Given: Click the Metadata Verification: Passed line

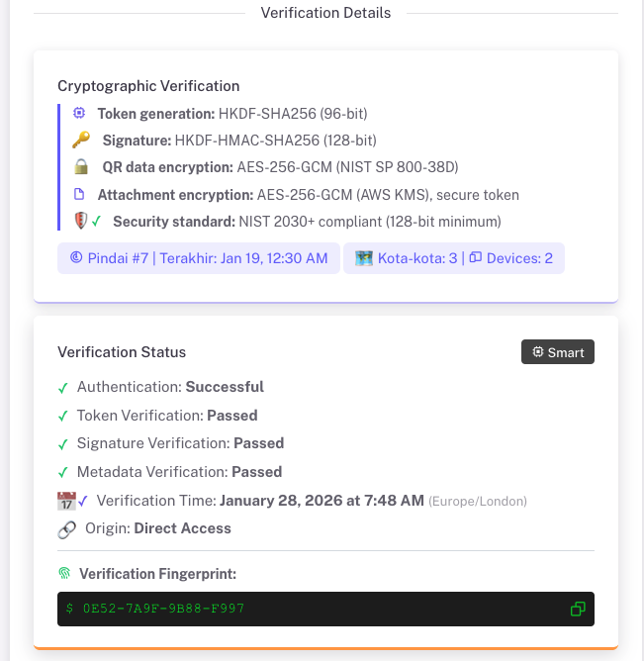Looking at the screenshot, I should pos(179,472).
